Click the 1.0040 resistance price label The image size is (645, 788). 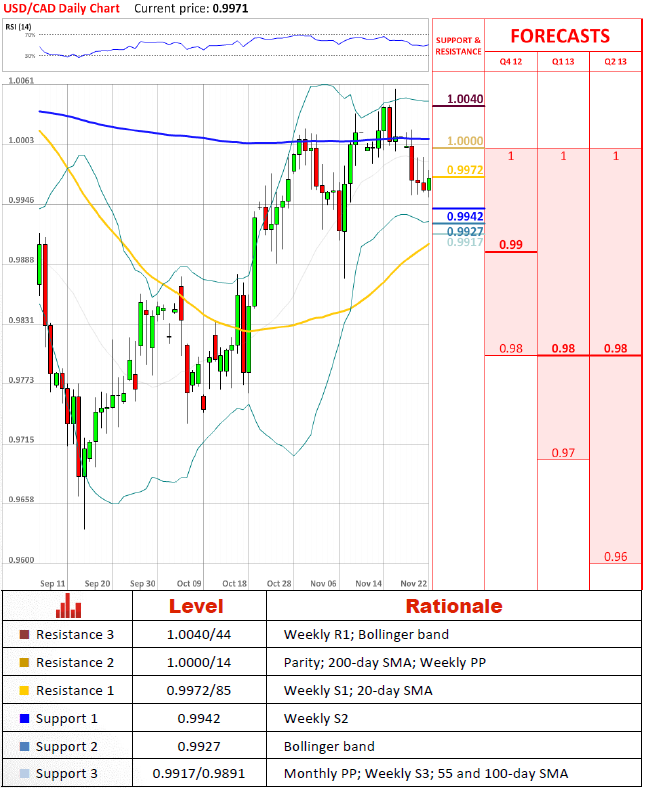[x=465, y=99]
